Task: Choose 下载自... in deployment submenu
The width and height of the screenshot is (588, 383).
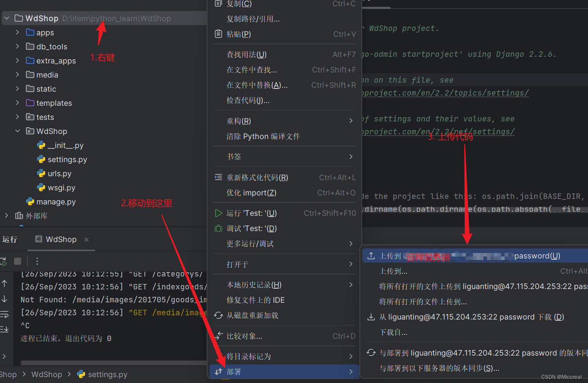Action: tap(475, 332)
